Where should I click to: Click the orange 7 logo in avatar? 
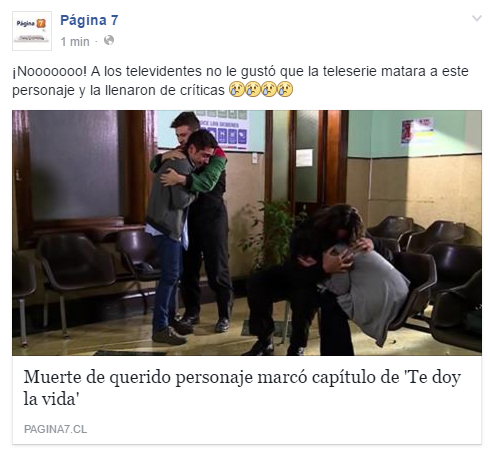tap(41, 24)
